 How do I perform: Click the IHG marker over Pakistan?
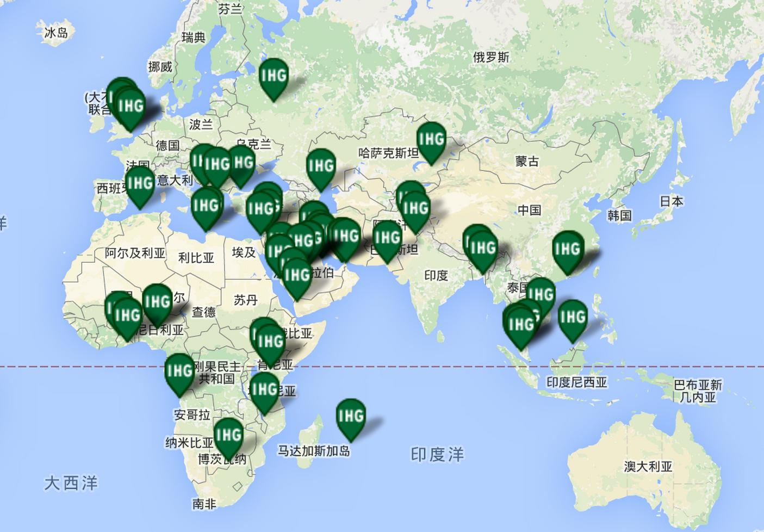coord(387,242)
